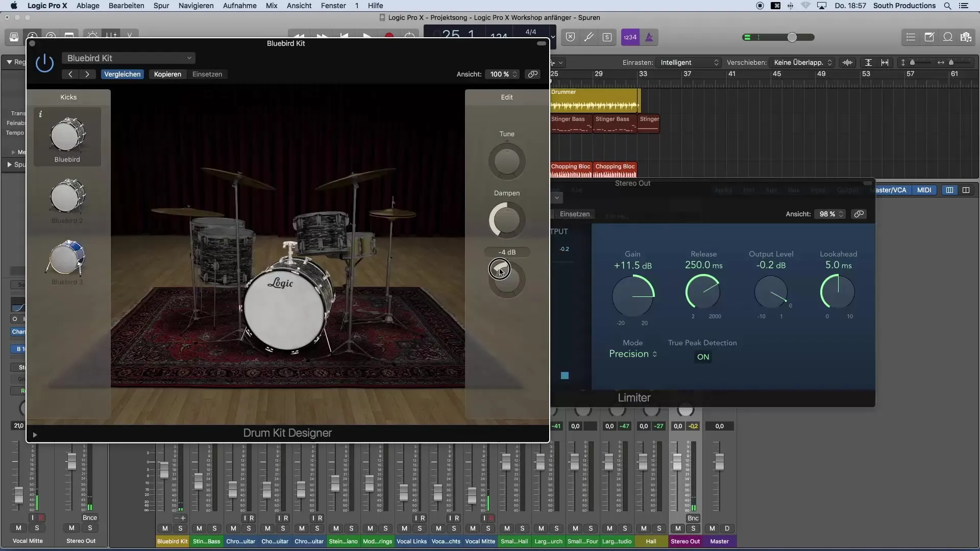Click horizontal auto zoom icon
The height and width of the screenshot is (551, 980).
pyautogui.click(x=885, y=62)
